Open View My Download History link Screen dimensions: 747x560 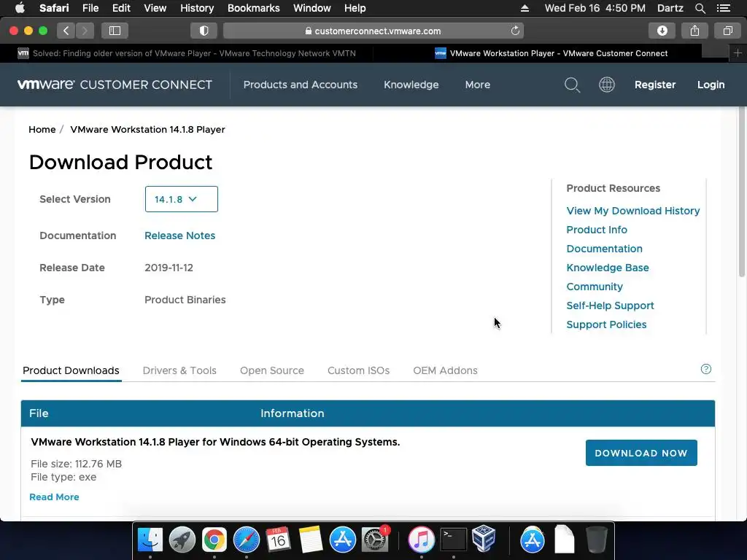point(633,211)
